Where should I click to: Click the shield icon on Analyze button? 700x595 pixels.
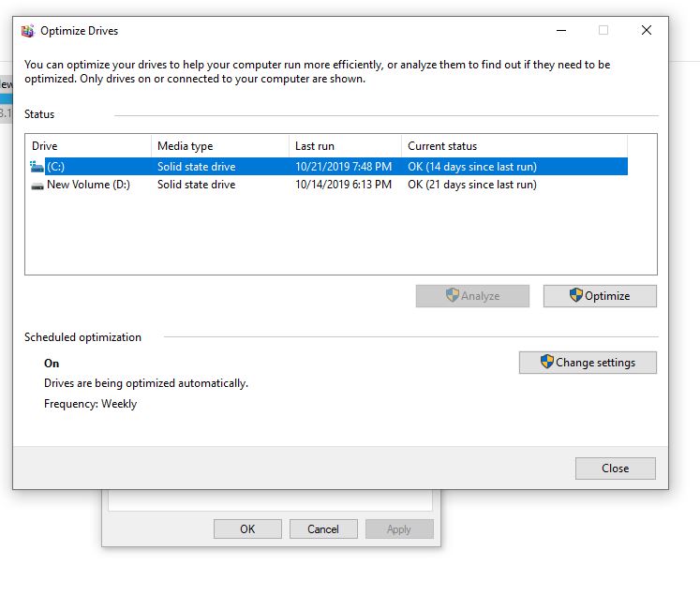click(453, 296)
